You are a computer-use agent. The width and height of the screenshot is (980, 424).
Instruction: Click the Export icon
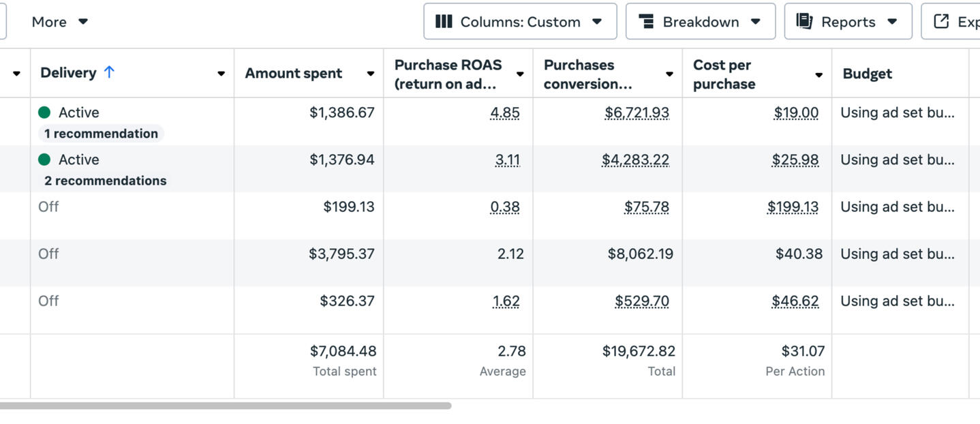click(x=941, y=22)
